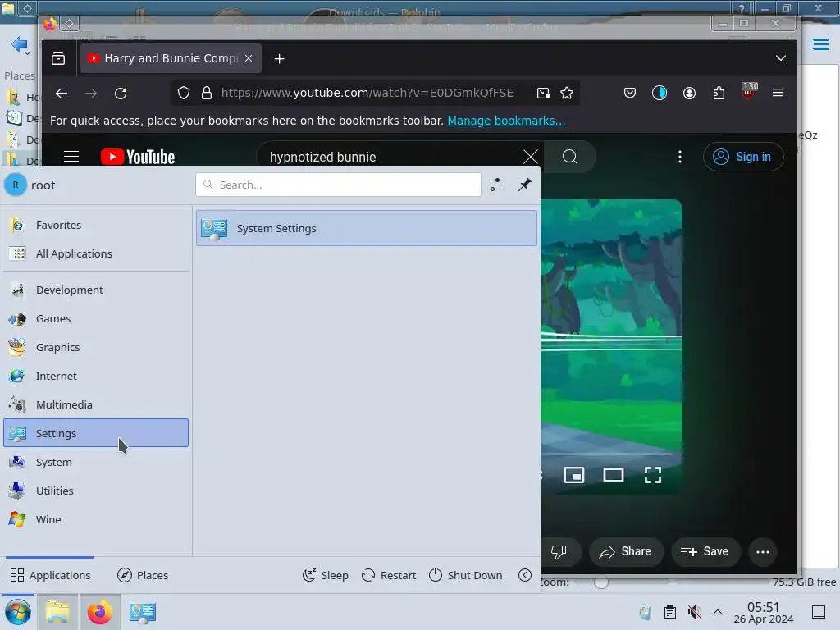Select the Settings category

pos(97,433)
